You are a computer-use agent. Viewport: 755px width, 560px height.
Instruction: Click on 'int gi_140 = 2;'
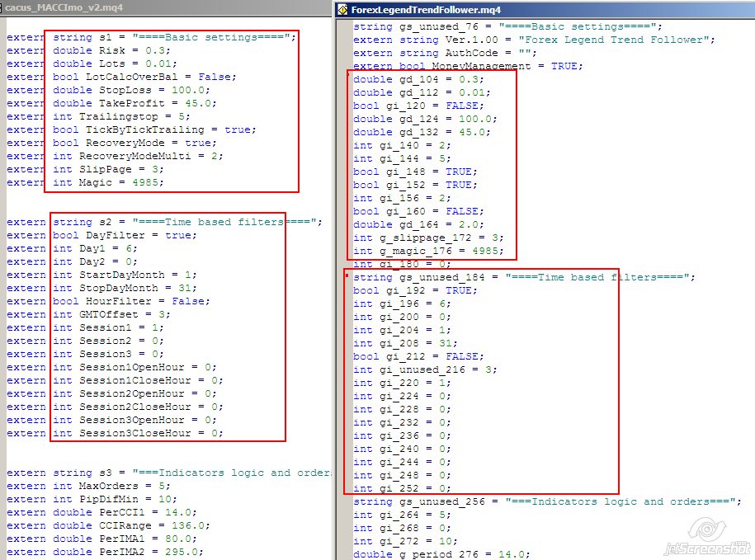point(402,145)
